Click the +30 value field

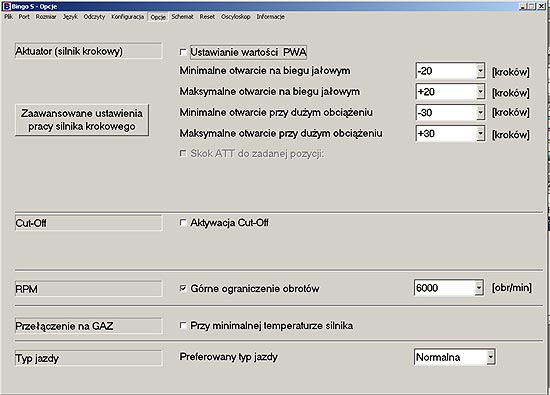[x=446, y=134]
